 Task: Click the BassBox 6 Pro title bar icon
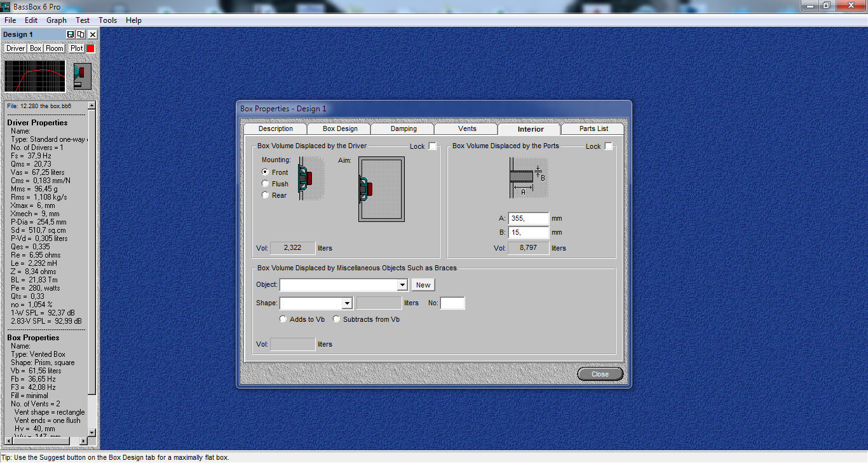[6, 6]
